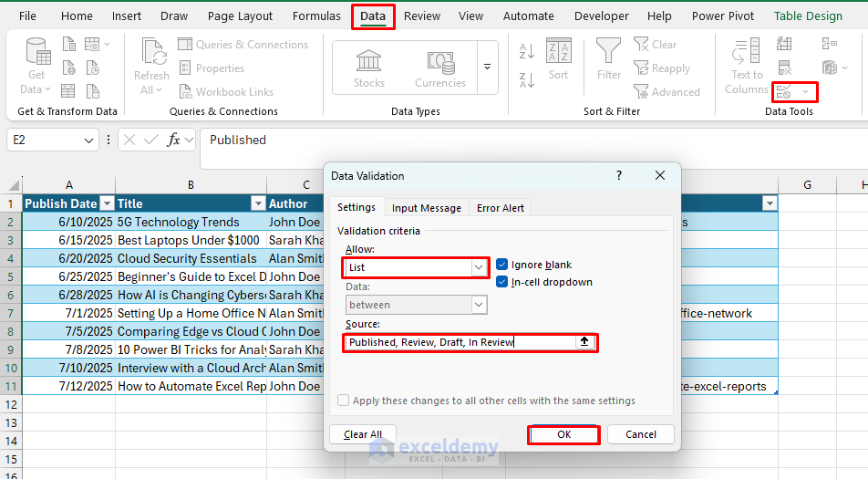This screenshot has height=479, width=868.
Task: Click the Remove Duplicates icon
Action: tap(784, 68)
